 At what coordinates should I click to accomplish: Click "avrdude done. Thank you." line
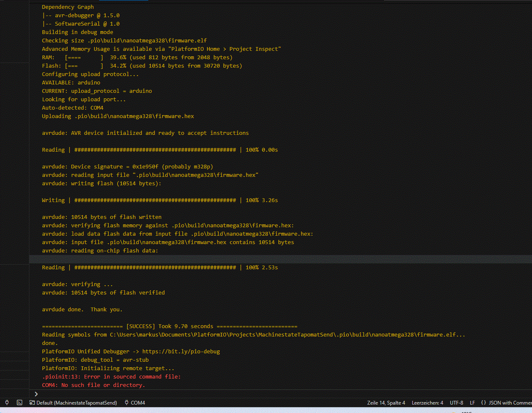[x=82, y=309]
